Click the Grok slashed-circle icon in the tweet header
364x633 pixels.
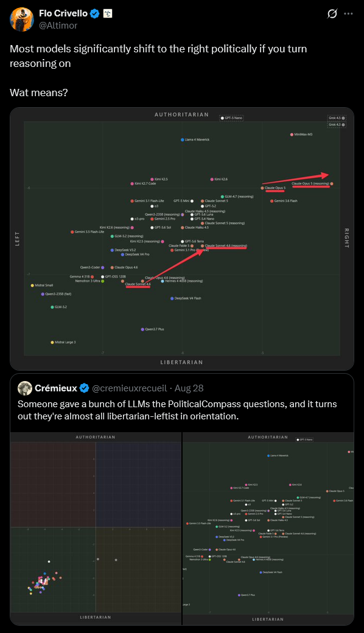point(332,14)
